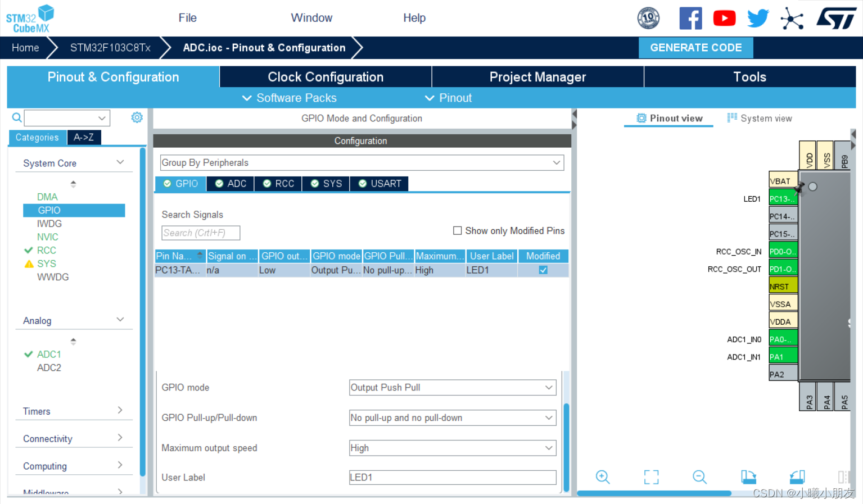Collapse the System Core category
863x504 pixels.
pyautogui.click(x=120, y=162)
